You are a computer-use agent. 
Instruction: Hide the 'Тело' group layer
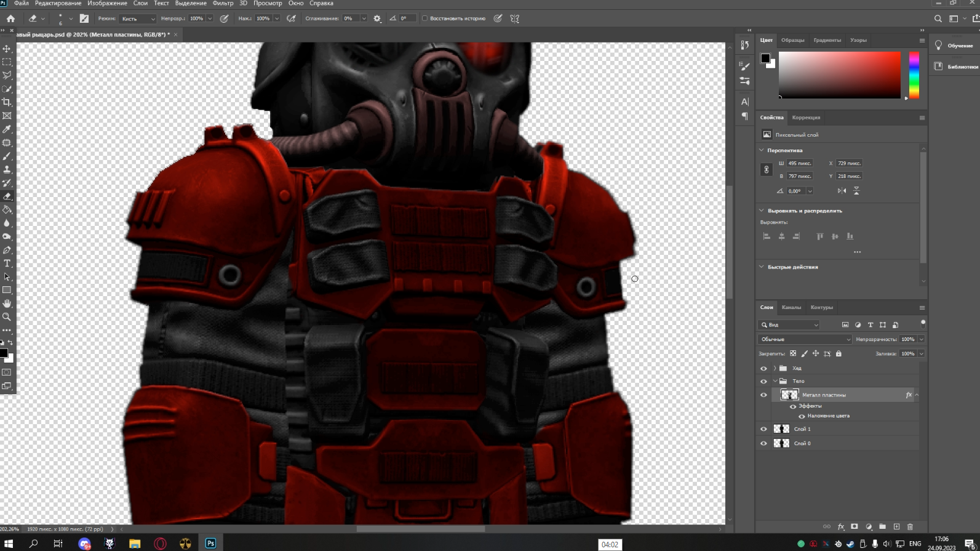[x=763, y=382]
